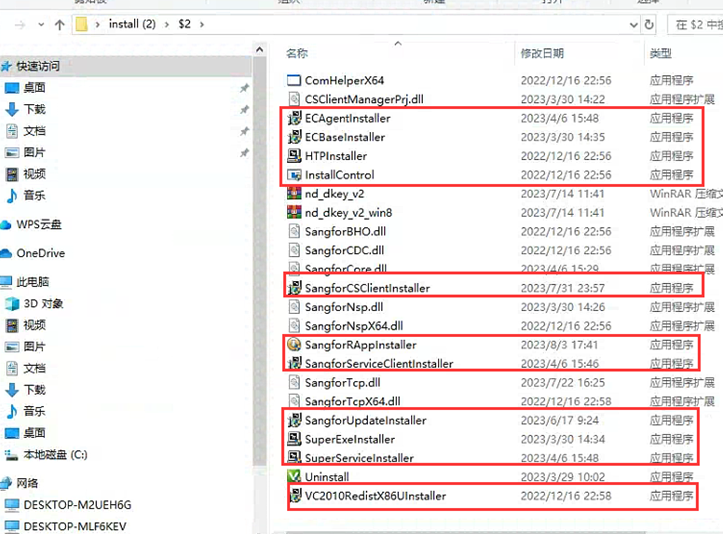Click the ECAgentInstaller file icon
The width and height of the screenshot is (723, 538).
click(294, 118)
